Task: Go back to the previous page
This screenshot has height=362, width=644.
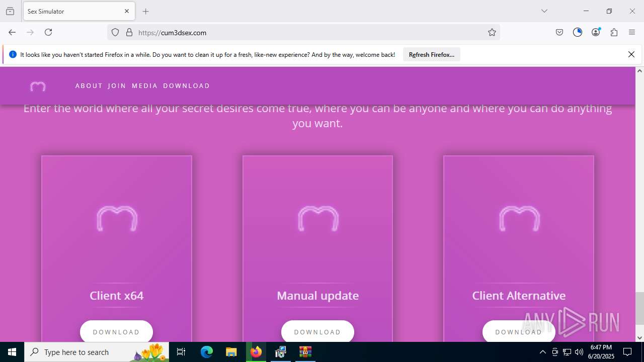Action: click(x=12, y=32)
